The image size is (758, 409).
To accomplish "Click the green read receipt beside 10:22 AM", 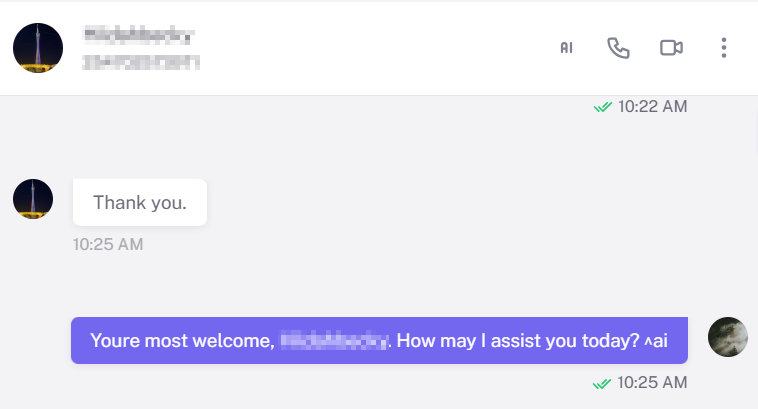I will tap(602, 106).
